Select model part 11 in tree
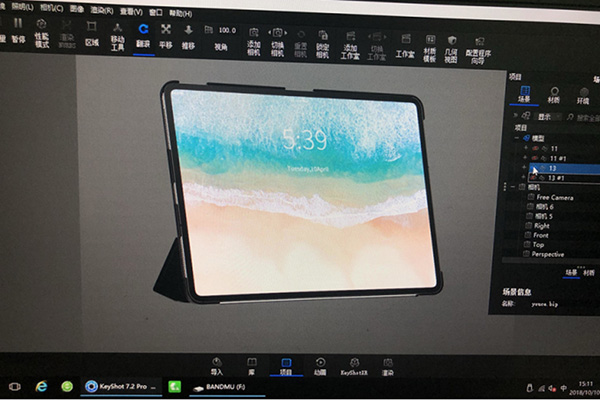This screenshot has height=400, width=600. tap(554, 149)
